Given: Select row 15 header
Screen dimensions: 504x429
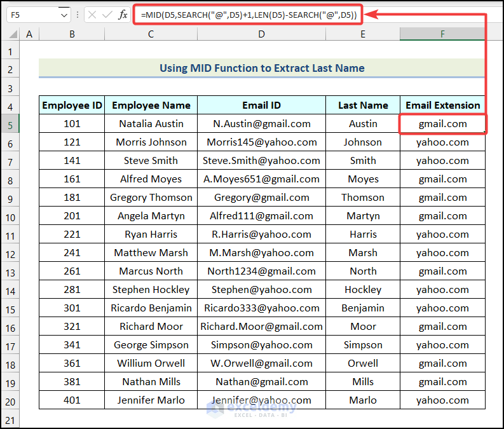Looking at the screenshot, I should click(10, 308).
